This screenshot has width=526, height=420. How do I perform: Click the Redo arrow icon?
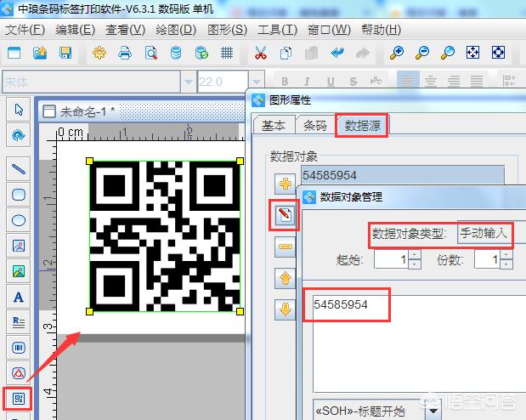pos(363,53)
